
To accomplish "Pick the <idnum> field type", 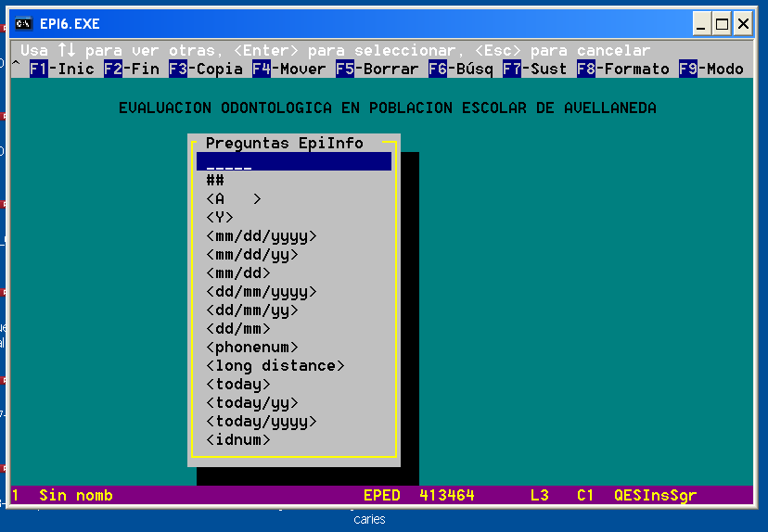I will (x=238, y=439).
